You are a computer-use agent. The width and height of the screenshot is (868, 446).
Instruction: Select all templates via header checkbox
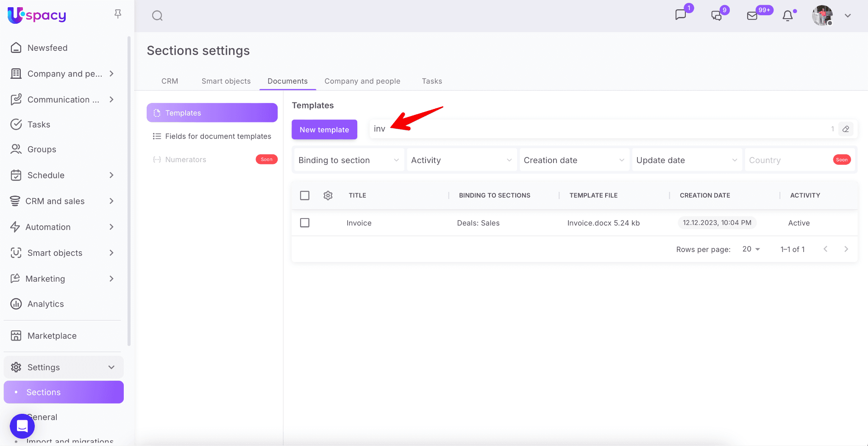tap(305, 195)
